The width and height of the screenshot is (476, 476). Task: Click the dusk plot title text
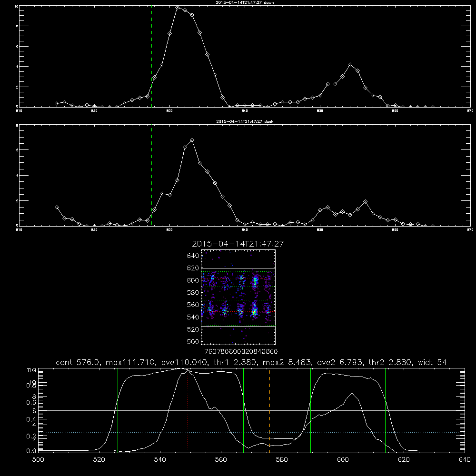pos(245,121)
